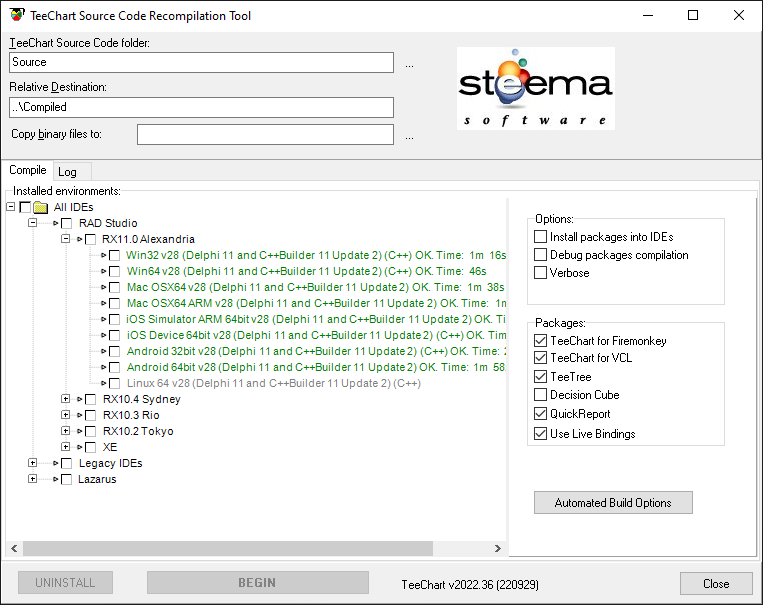Click the Relative Destination input field

tap(201, 107)
